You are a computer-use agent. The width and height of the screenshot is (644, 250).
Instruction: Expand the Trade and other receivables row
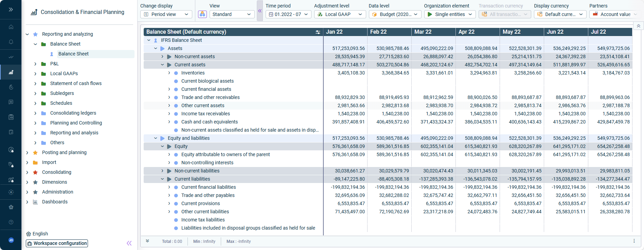tap(169, 97)
